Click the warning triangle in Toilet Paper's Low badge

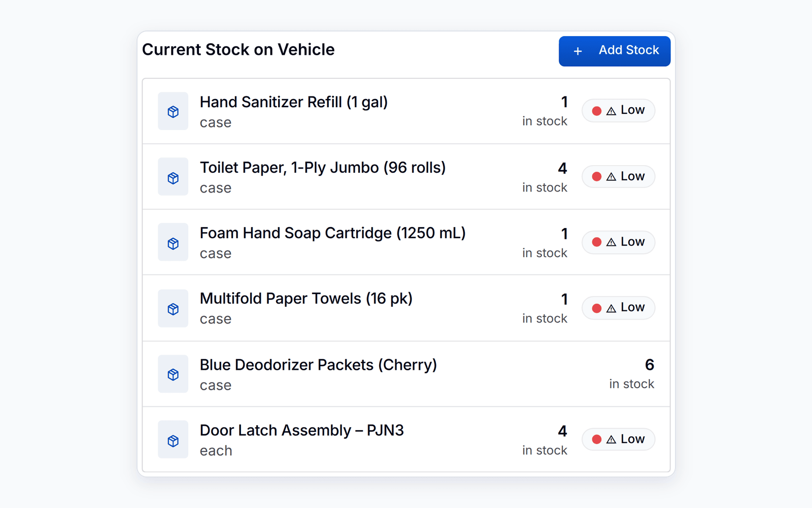pos(611,177)
